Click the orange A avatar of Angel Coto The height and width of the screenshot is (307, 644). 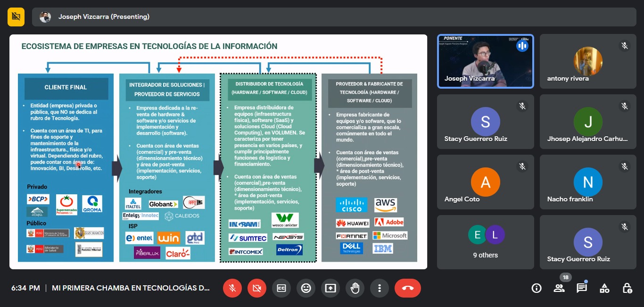[x=485, y=182]
